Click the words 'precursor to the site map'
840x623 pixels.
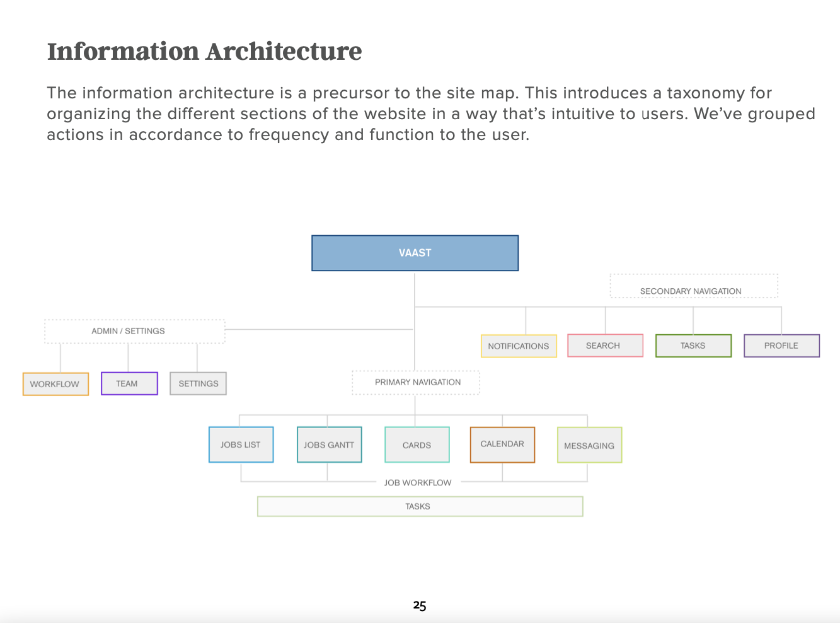(415, 93)
